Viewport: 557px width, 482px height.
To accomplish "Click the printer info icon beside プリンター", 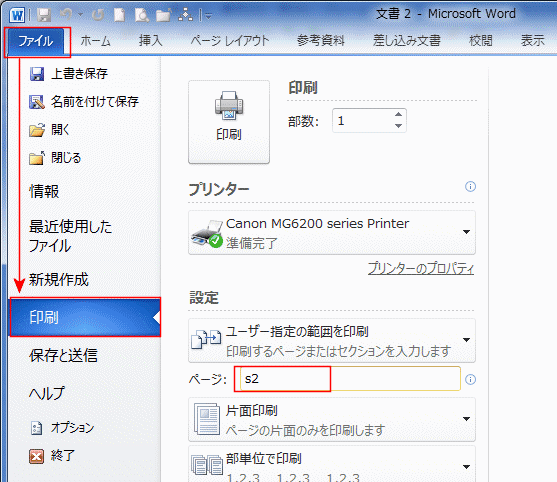I will (x=470, y=186).
